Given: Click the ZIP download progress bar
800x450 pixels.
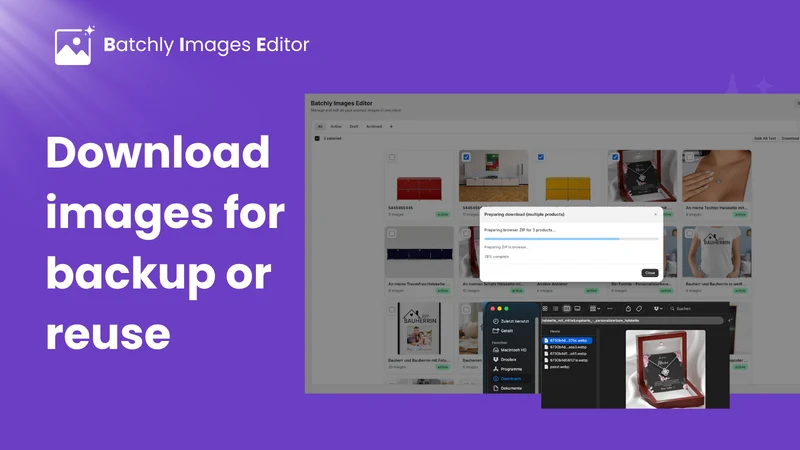Looking at the screenshot, I should click(x=571, y=238).
